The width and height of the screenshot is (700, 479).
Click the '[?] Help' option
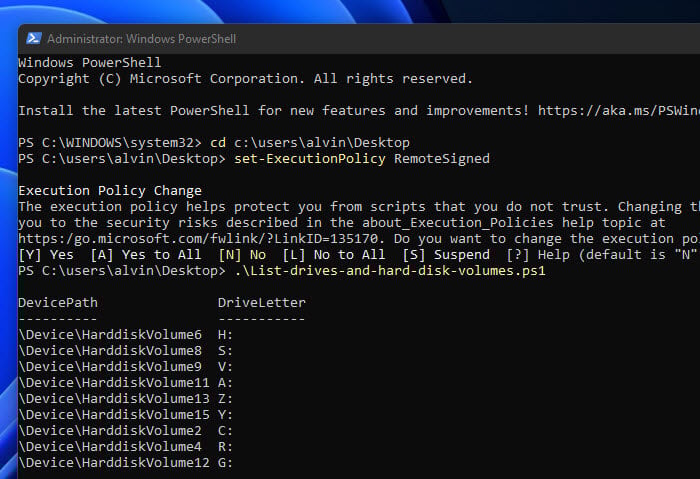click(538, 255)
